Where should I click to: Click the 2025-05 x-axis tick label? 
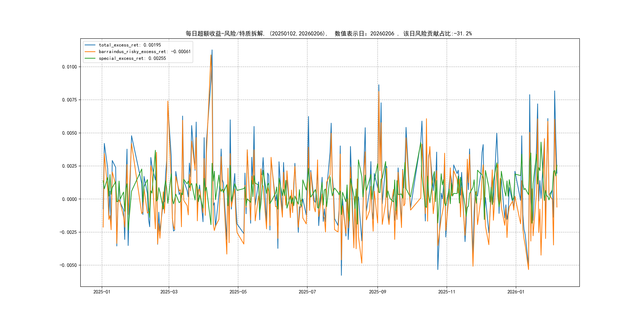[x=238, y=292]
